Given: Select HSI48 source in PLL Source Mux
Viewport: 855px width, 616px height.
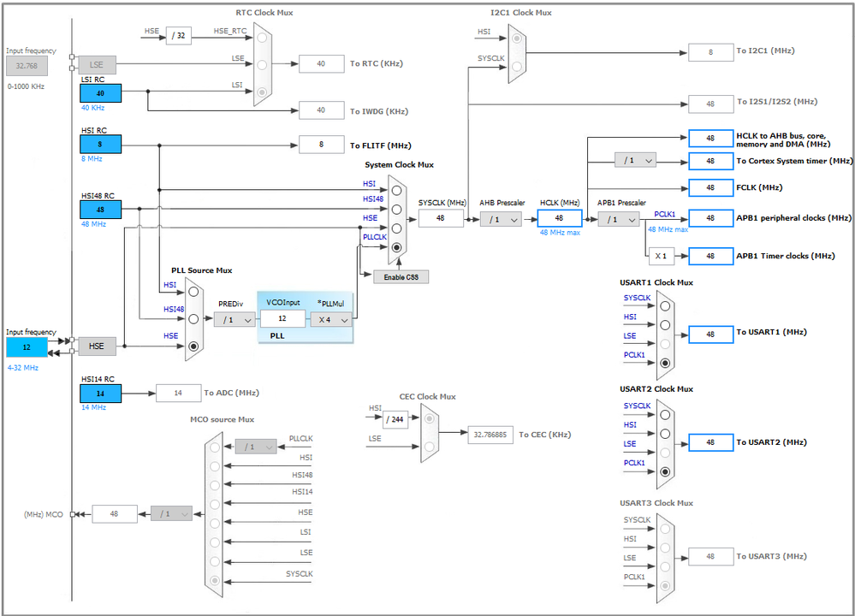Looking at the screenshot, I should [193, 319].
